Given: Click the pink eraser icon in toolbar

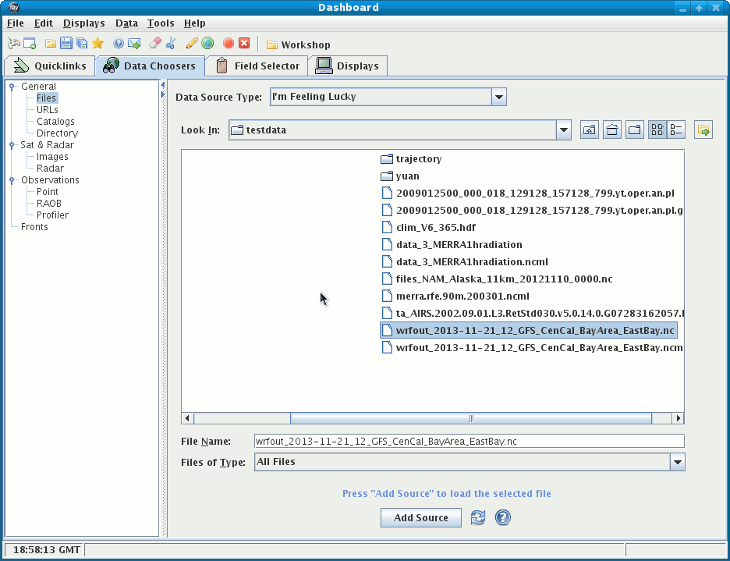Looking at the screenshot, I should pos(155,44).
